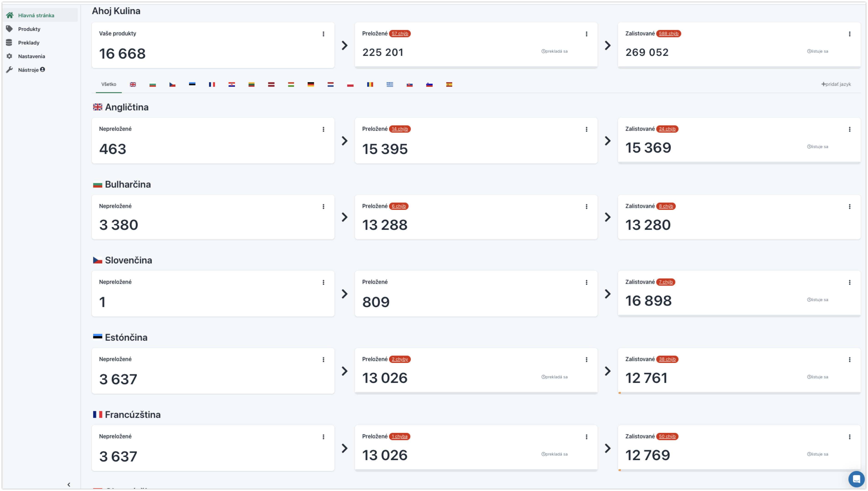This screenshot has height=491, width=868.
Task: Open the Bulharčina Nepreložené 3 380 card
Action: [213, 217]
